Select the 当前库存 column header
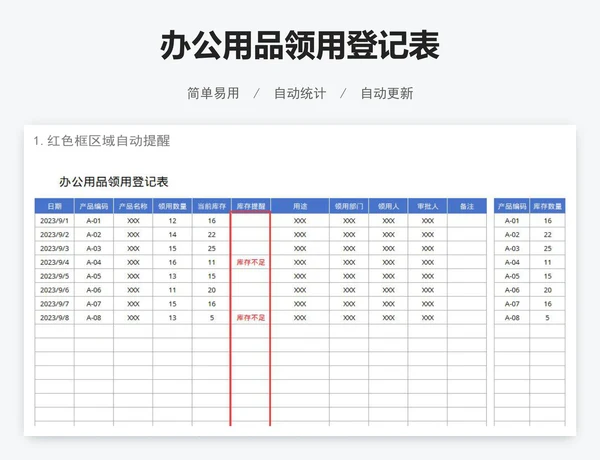The width and height of the screenshot is (600, 460). [x=212, y=206]
